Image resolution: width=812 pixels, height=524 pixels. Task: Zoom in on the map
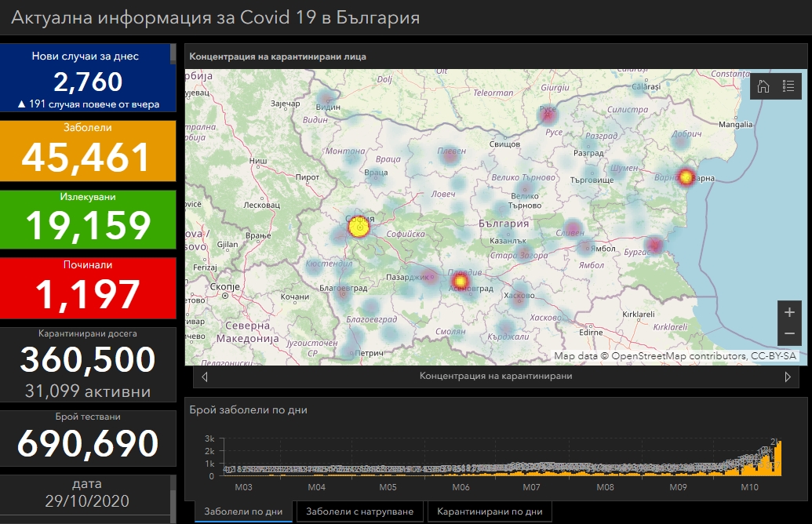point(789,311)
